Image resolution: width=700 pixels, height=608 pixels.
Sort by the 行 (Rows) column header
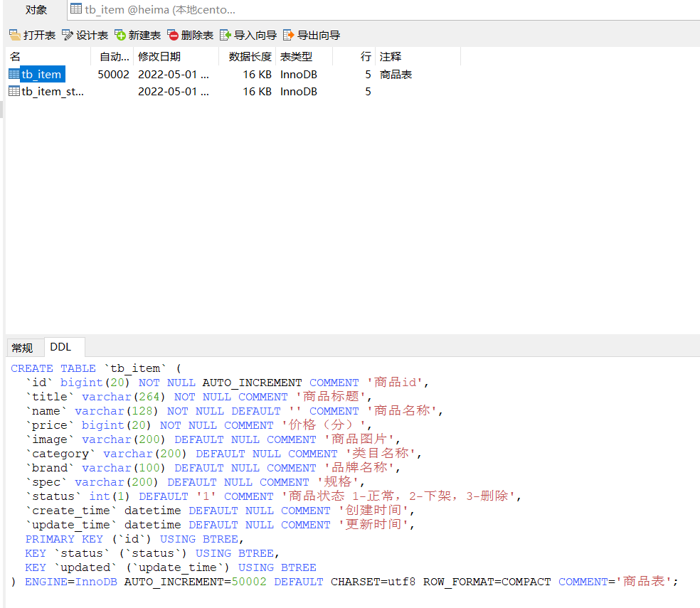[354, 57]
